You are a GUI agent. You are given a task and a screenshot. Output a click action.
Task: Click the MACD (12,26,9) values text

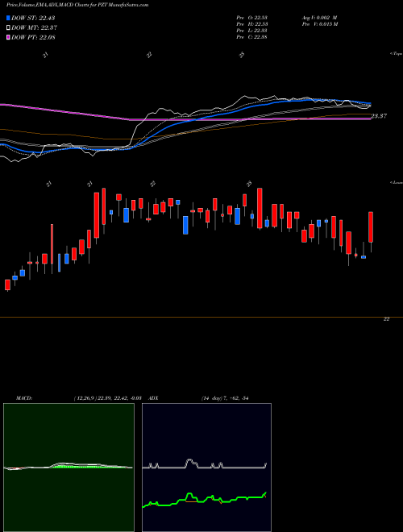click(x=107, y=398)
